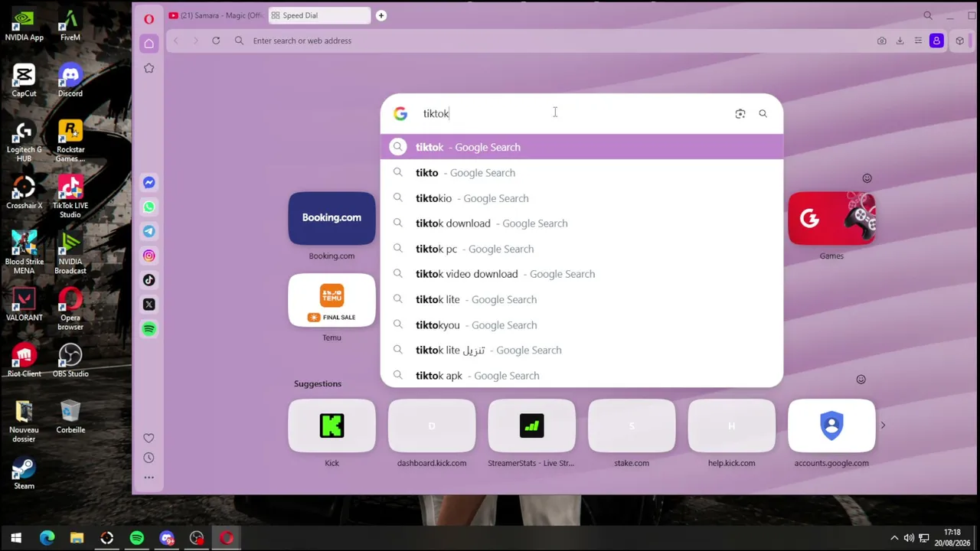980x551 pixels.
Task: Click the Search tabs magnifier in title bar
Action: coord(928,15)
